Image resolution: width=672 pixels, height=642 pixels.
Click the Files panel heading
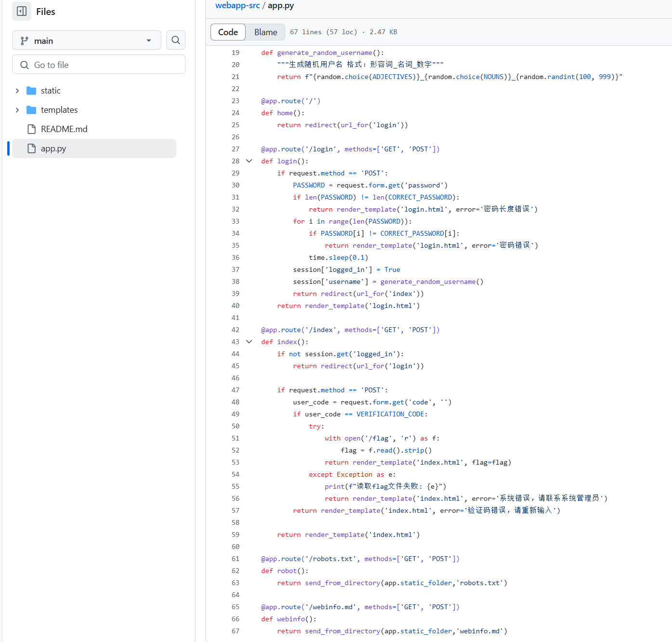[x=46, y=12]
